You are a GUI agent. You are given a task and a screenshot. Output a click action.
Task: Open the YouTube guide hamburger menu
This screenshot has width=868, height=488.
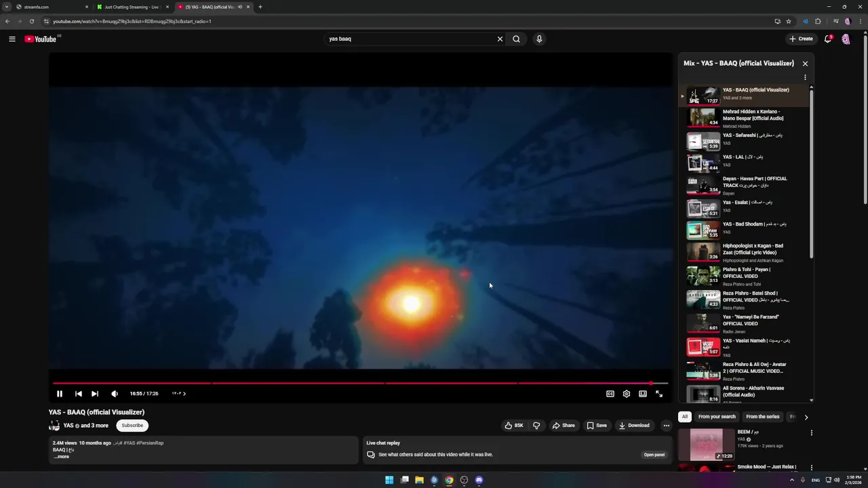(12, 39)
